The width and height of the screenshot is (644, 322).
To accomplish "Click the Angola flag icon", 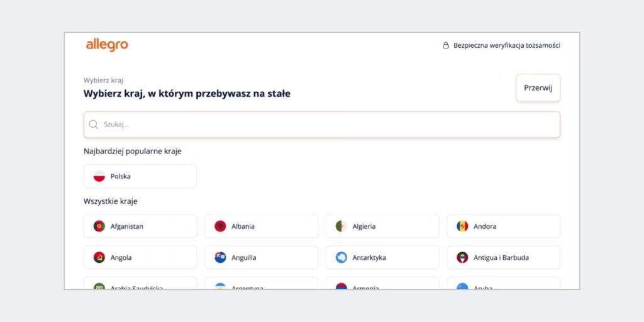I will pyautogui.click(x=99, y=258).
